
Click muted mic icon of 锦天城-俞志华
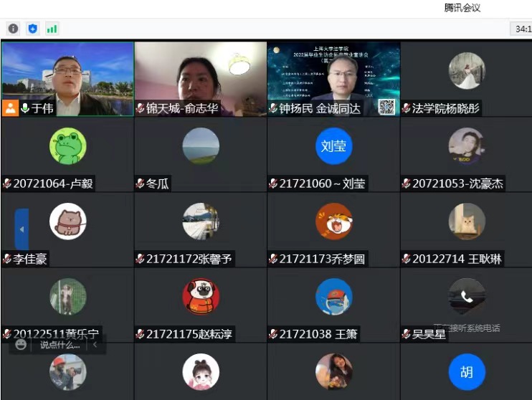click(x=141, y=108)
